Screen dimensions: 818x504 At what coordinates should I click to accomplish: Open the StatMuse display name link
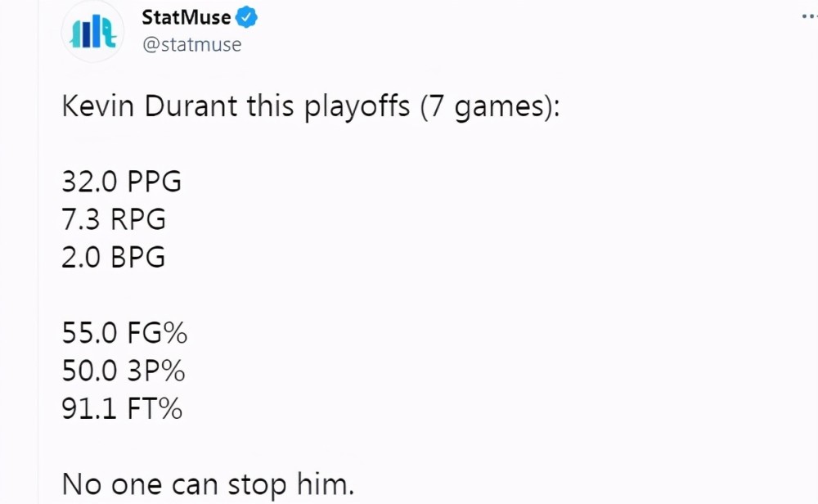[x=186, y=17]
